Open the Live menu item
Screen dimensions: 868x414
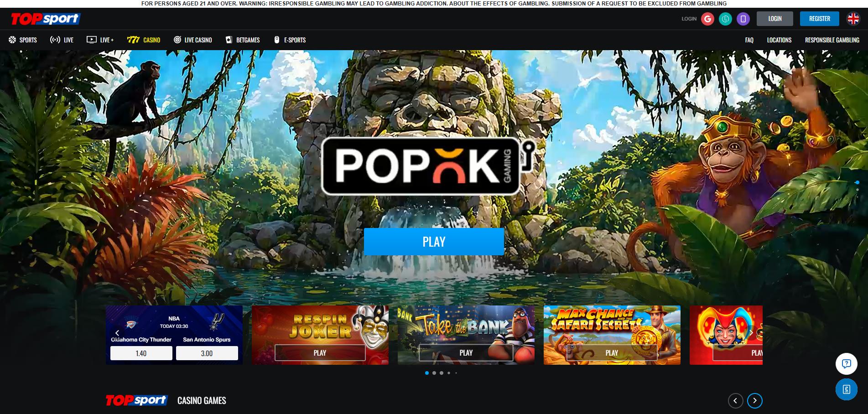(x=62, y=40)
